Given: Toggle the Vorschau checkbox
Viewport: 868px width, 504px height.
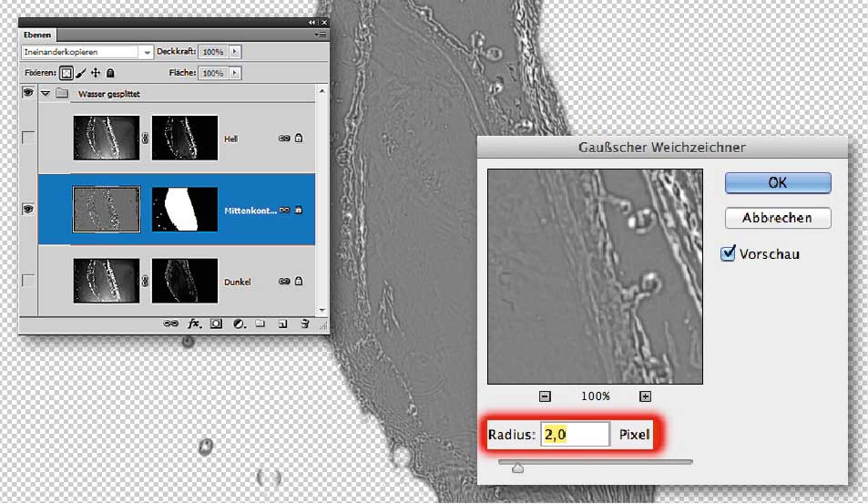Looking at the screenshot, I should pyautogui.click(x=728, y=253).
